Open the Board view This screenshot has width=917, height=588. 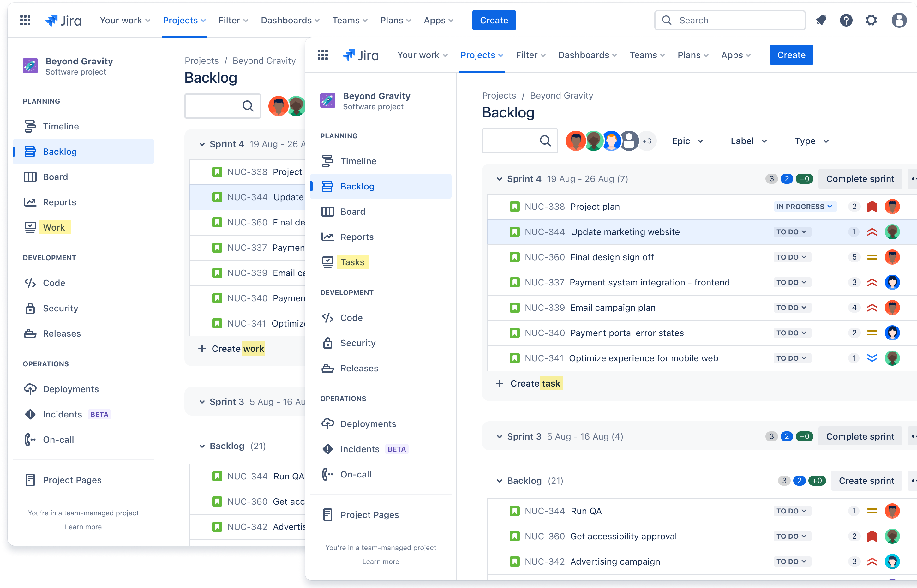[352, 212]
